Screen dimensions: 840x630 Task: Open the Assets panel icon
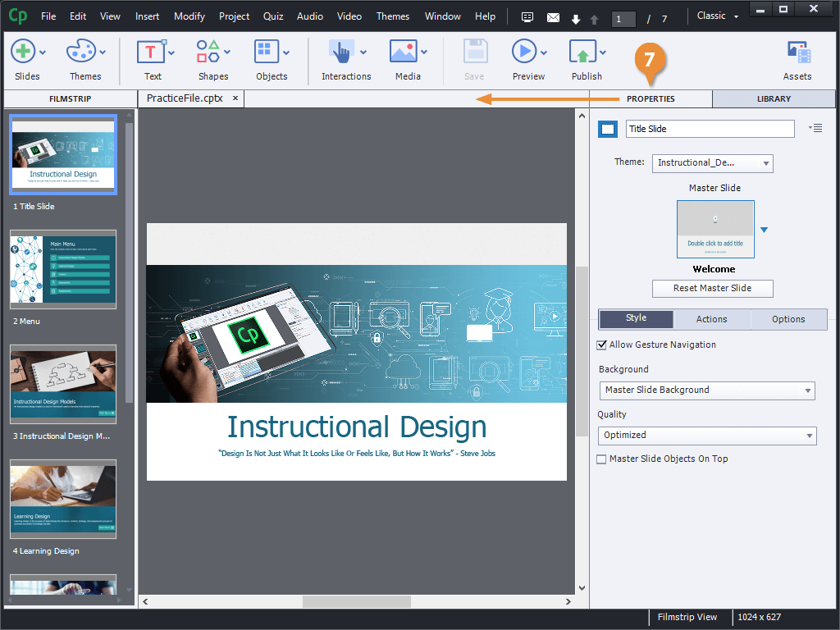[797, 53]
